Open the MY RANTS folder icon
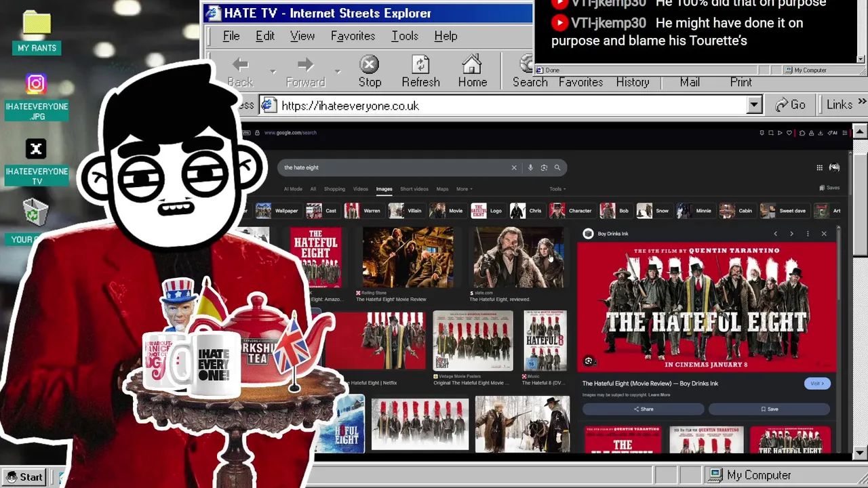 click(37, 32)
